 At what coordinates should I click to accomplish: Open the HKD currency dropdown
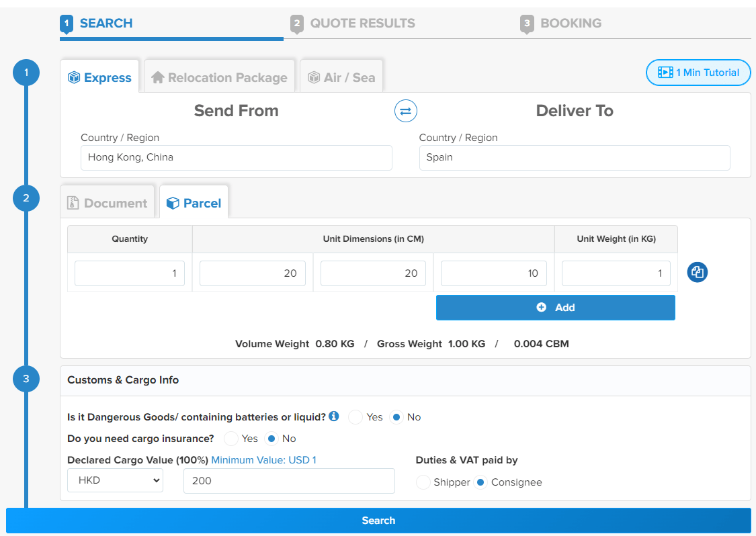115,480
